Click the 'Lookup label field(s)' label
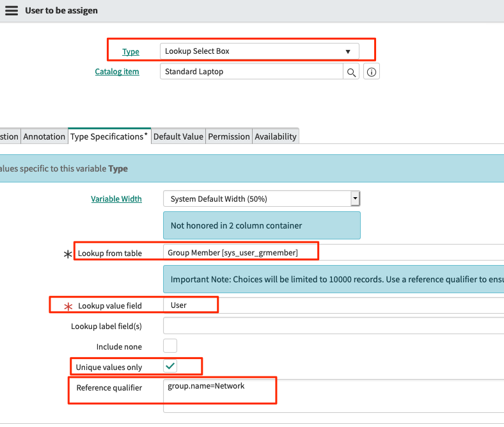 106,326
